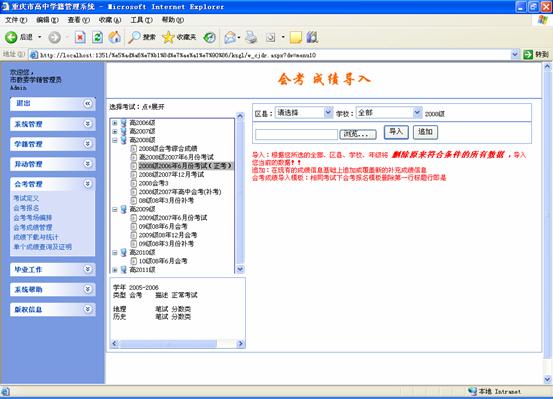Open the 区县 dropdown list
The width and height of the screenshot is (553, 399).
(x=328, y=113)
